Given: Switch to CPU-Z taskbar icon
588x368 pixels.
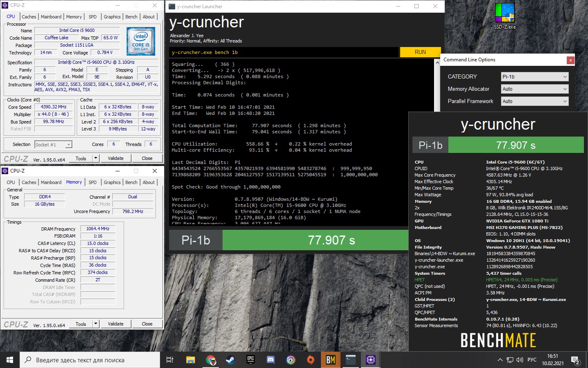Looking at the screenshot, I should click(x=371, y=360).
